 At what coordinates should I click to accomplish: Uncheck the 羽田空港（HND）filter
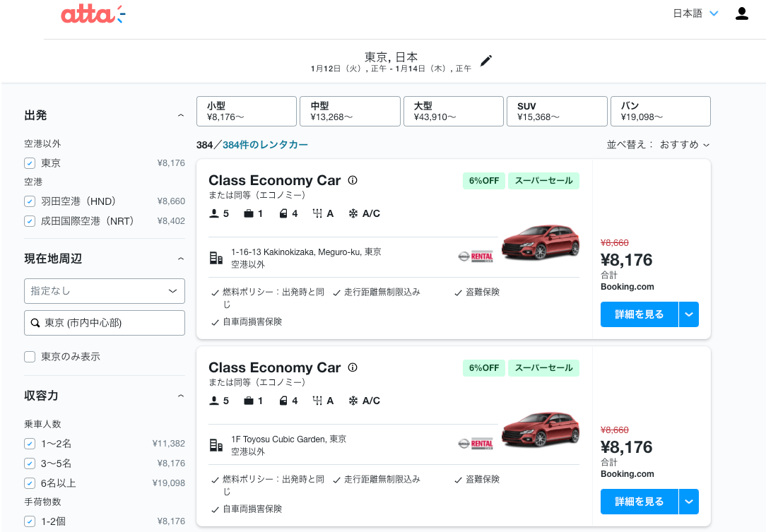click(x=30, y=201)
